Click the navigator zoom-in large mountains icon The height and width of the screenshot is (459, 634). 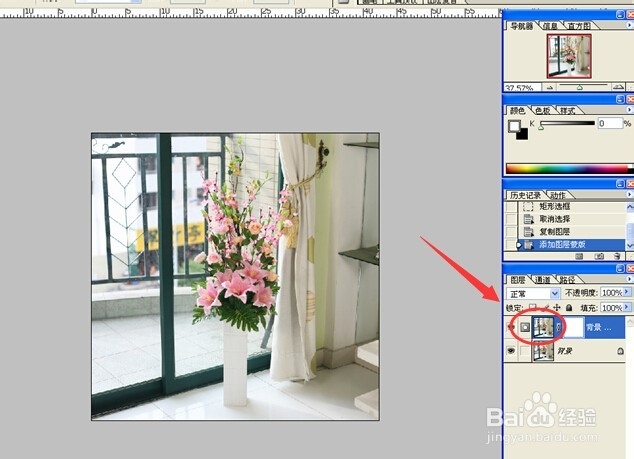pos(618,87)
